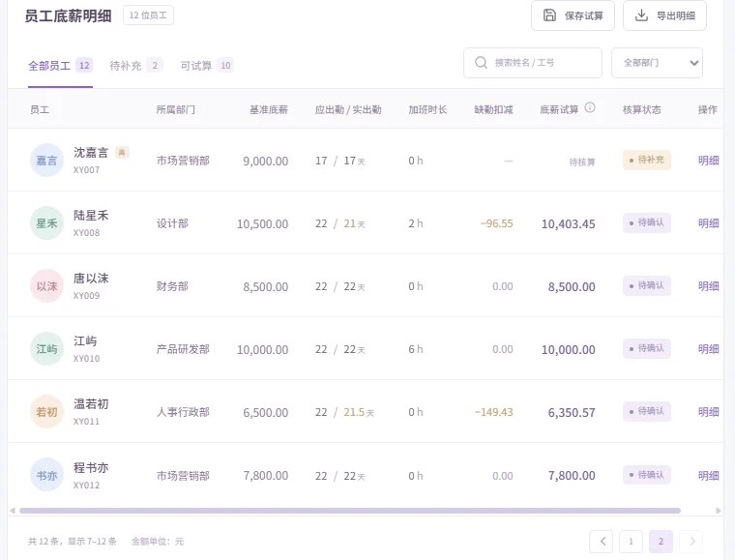The image size is (735, 560).
Task: Click page 2 button
Action: (661, 542)
